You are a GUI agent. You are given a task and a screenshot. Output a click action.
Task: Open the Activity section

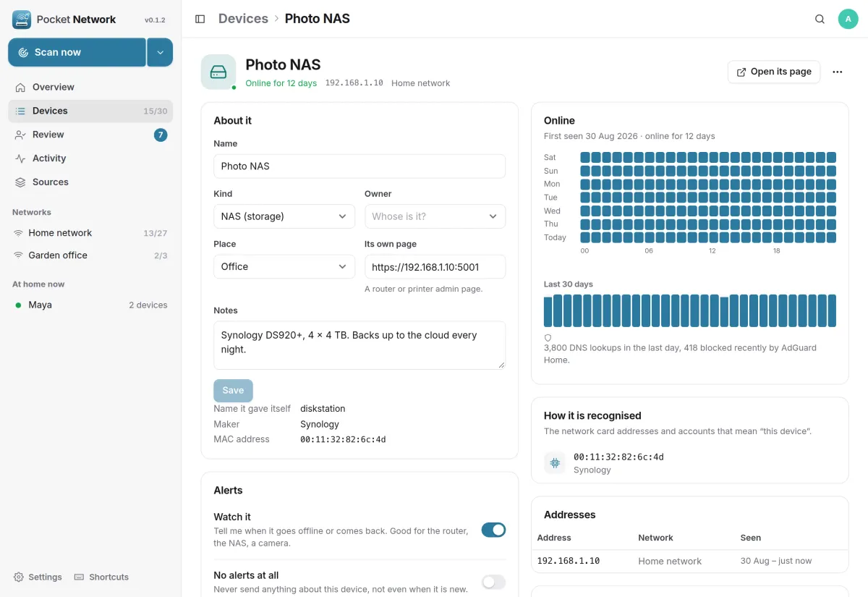coord(90,158)
